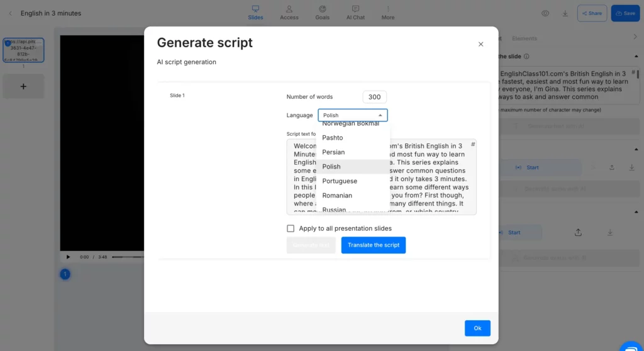644x351 pixels.
Task: Go back using the left arrow icon
Action: pos(10,13)
